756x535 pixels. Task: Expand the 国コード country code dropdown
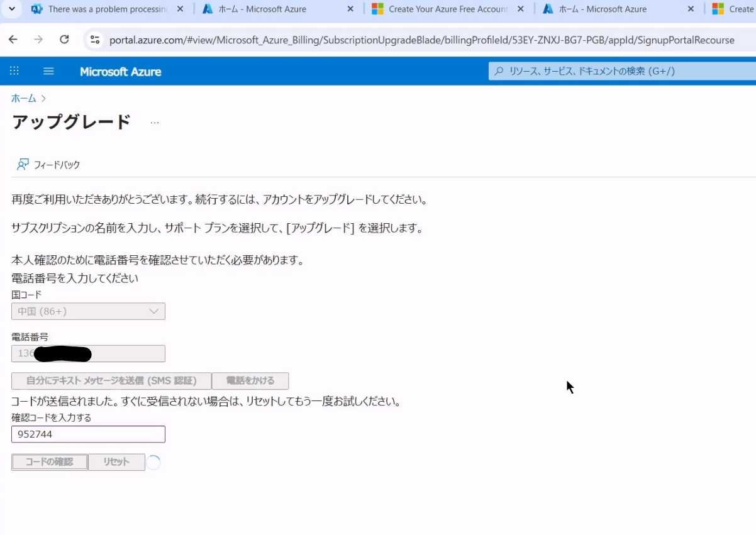pyautogui.click(x=89, y=311)
